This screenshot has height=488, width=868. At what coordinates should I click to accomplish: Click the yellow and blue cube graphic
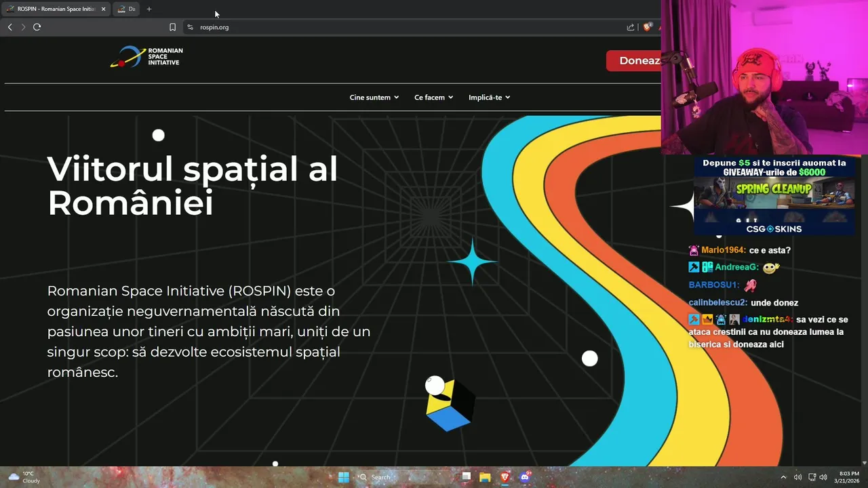click(x=450, y=405)
